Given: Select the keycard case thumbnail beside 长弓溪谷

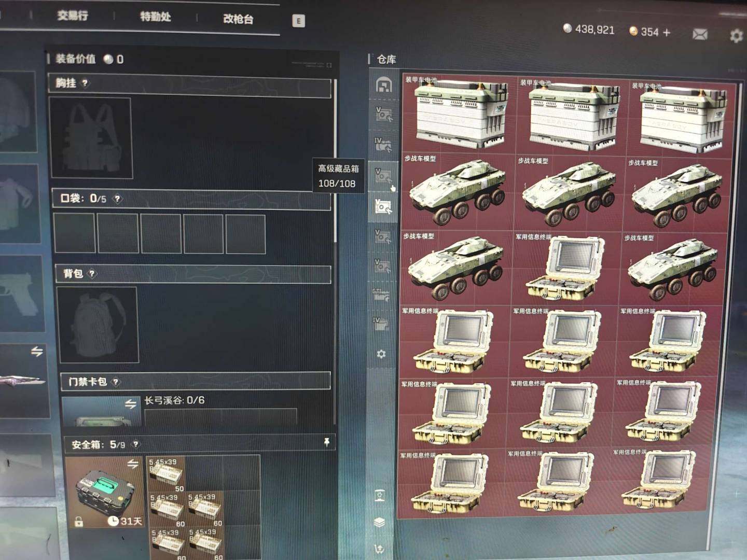Looking at the screenshot, I should [x=101, y=412].
